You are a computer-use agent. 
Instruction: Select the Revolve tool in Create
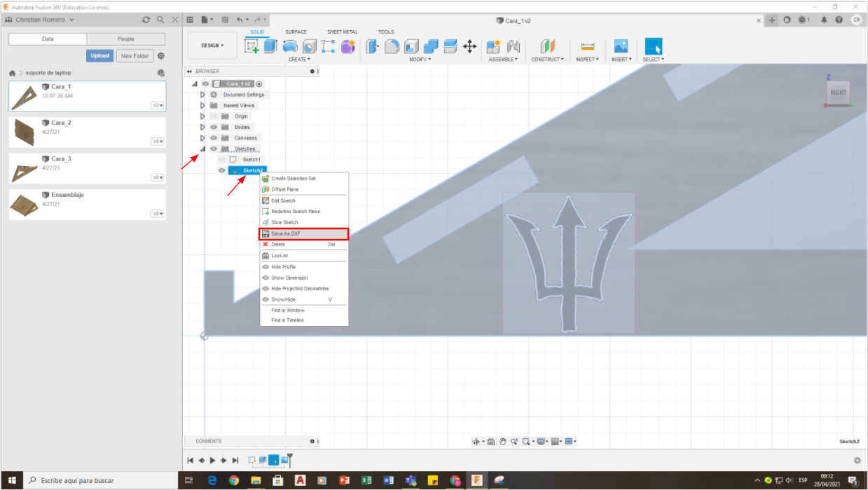(290, 46)
